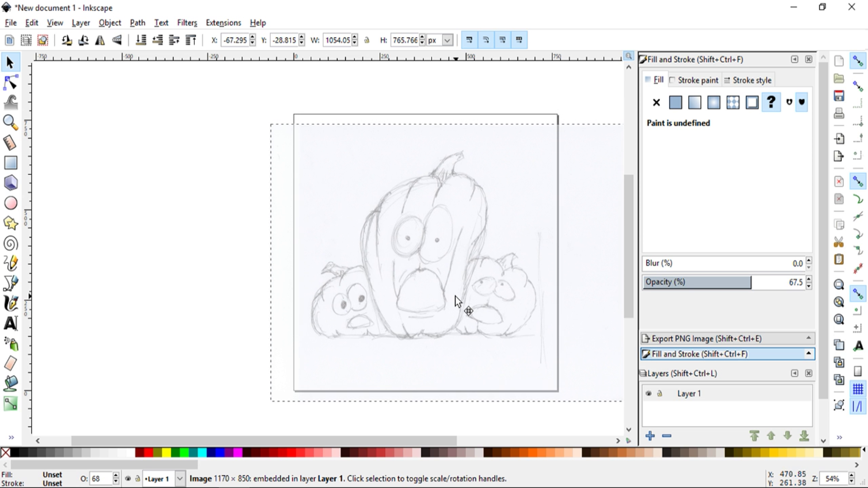
Task: Toggle scale rounded corners affect button
Action: tap(486, 40)
